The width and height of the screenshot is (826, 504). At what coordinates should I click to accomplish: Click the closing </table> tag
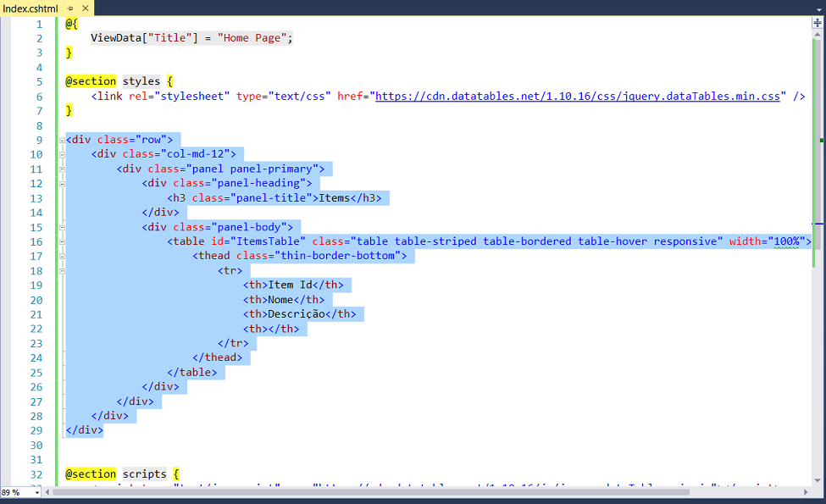191,373
